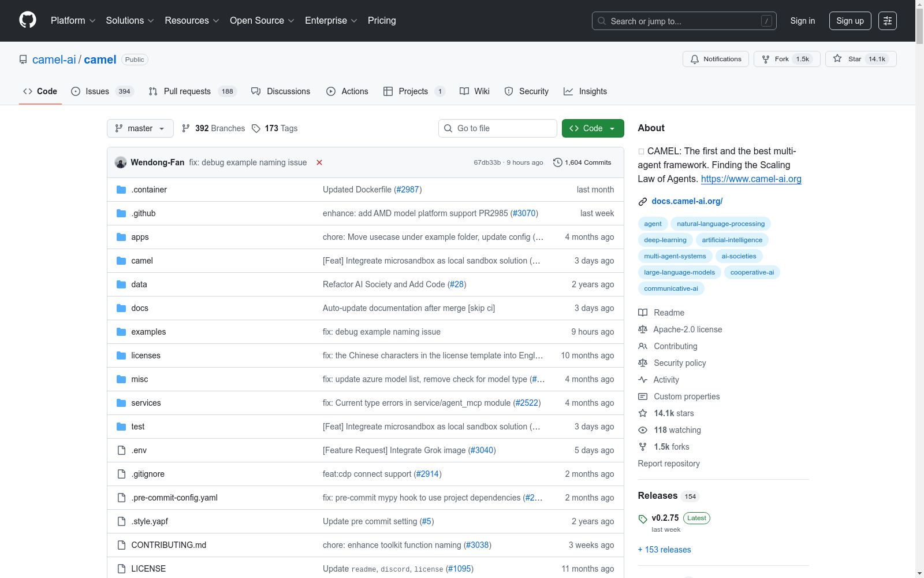
Task: Switch to the Actions tab
Action: point(347,91)
